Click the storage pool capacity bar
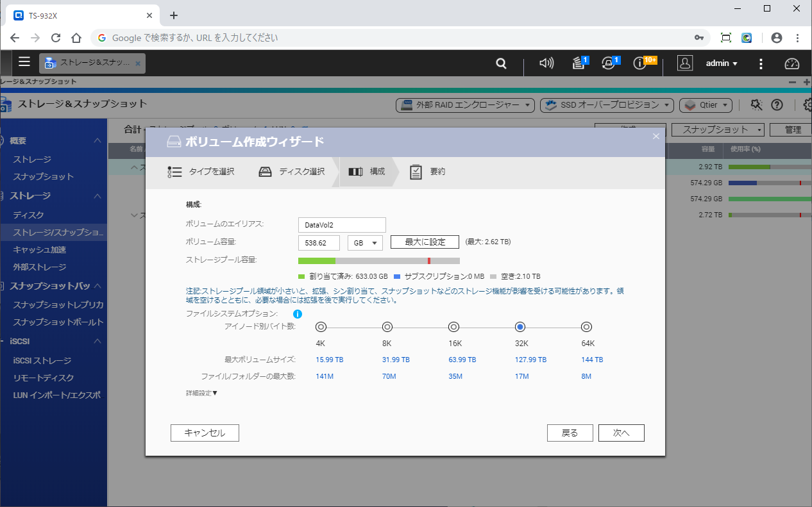The width and height of the screenshot is (812, 507). click(378, 261)
